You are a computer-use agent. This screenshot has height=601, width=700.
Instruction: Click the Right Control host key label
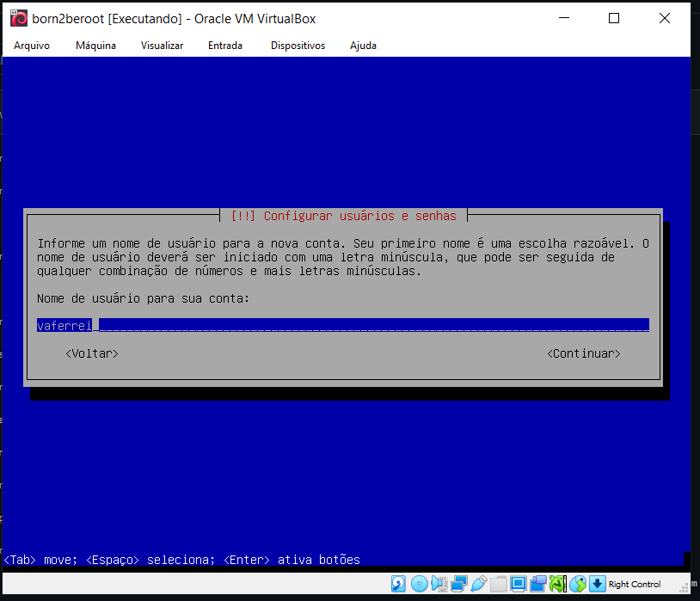coord(635,584)
